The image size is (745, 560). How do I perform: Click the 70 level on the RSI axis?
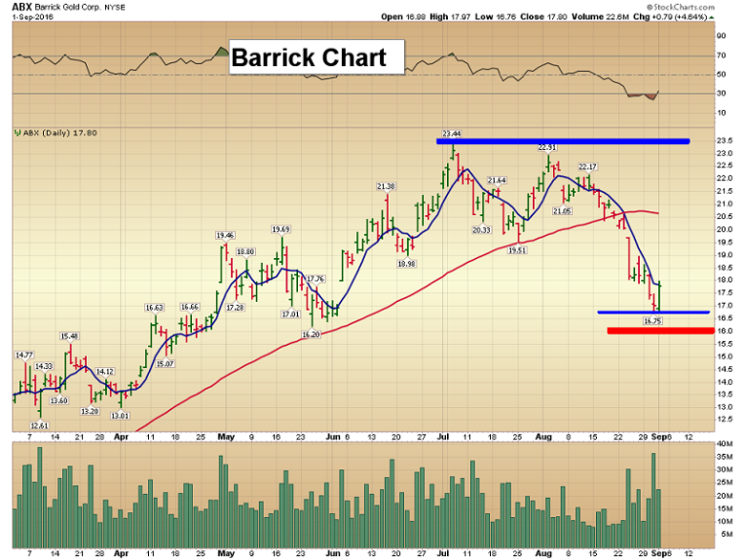pyautogui.click(x=722, y=56)
